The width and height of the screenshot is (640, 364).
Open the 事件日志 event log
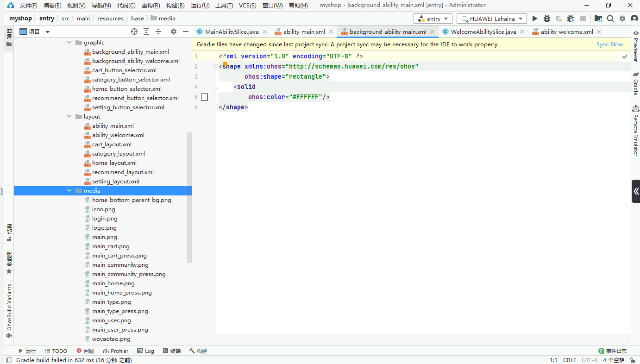click(613, 351)
